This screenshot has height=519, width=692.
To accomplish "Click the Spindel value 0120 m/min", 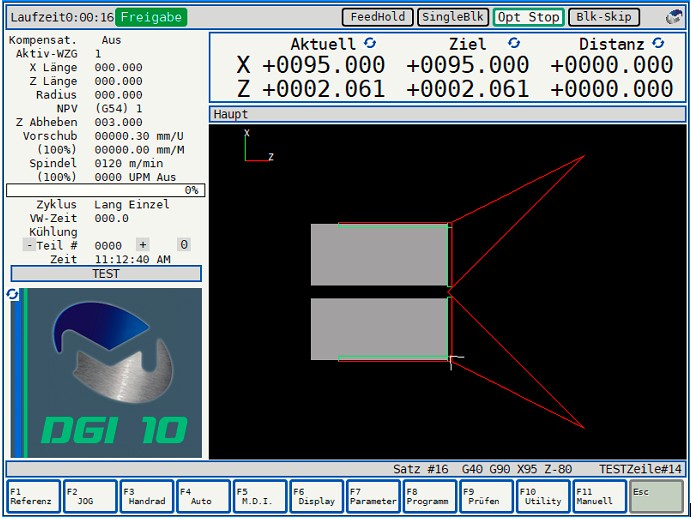I will 129,163.
